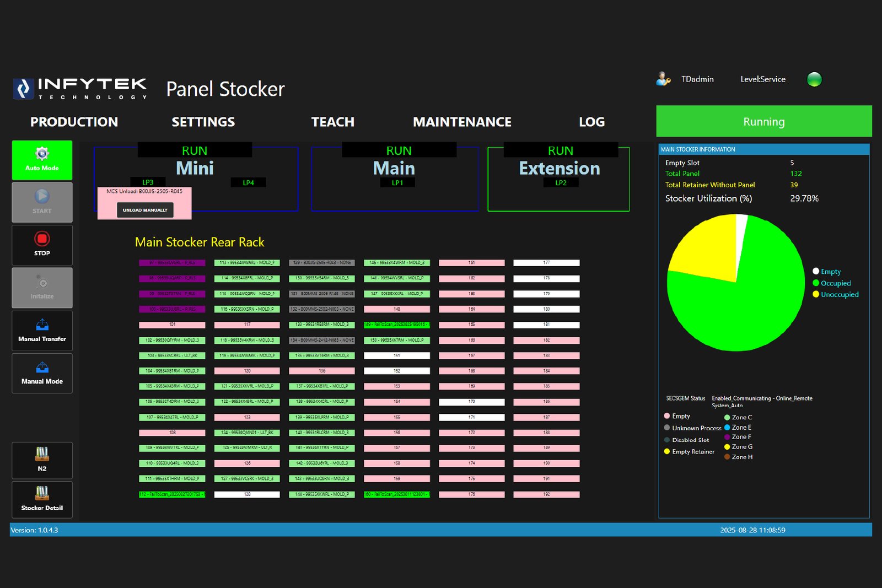
Task: Switch to the TEACH tab
Action: coord(332,122)
